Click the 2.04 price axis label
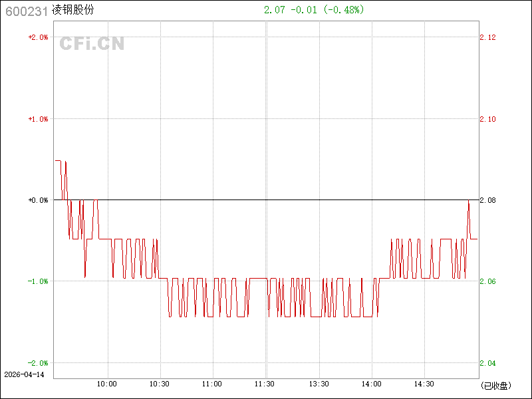532x399 pixels. [487, 363]
